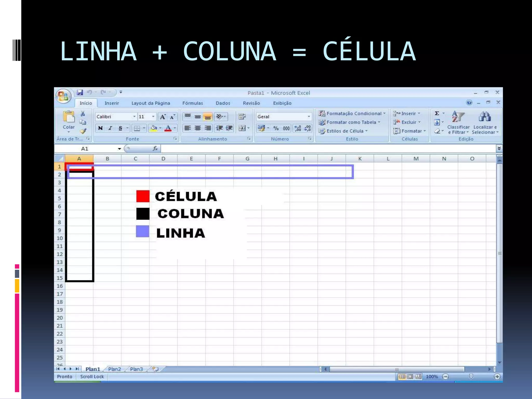The height and width of the screenshot is (399, 532).
Task: Save the workbook from the quick access toolbar
Action: coord(80,92)
